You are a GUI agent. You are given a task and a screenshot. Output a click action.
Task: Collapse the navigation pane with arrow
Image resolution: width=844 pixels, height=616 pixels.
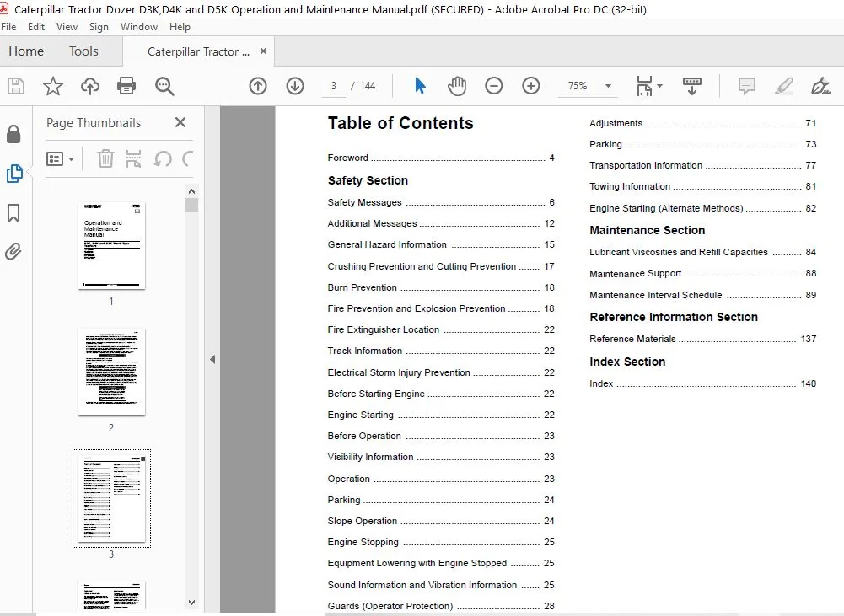coord(212,359)
